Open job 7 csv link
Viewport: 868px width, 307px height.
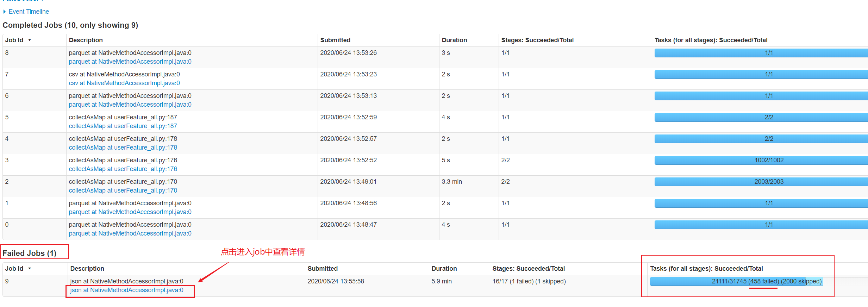point(124,83)
